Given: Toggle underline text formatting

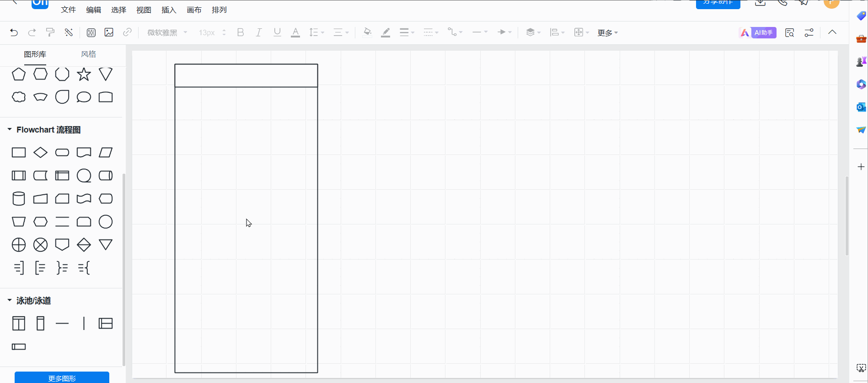Looking at the screenshot, I should click(277, 32).
